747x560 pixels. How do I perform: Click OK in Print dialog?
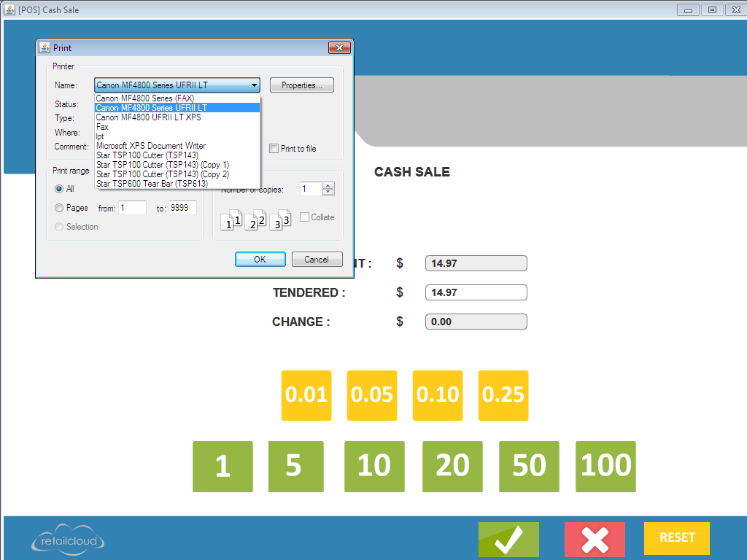pos(260,259)
